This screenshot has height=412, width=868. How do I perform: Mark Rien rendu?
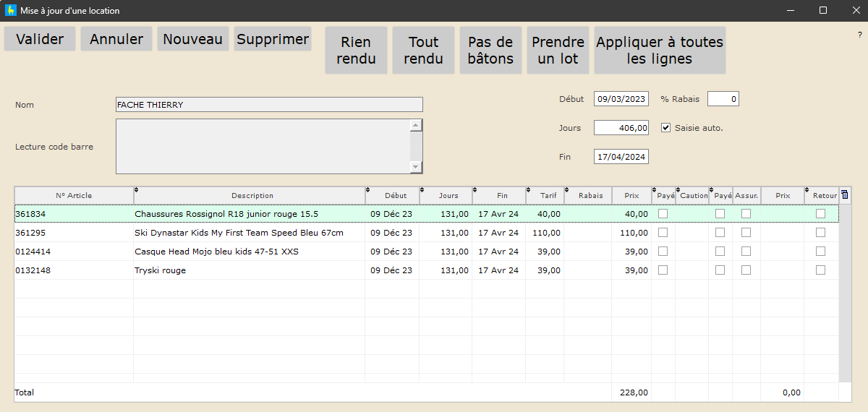[x=357, y=51]
